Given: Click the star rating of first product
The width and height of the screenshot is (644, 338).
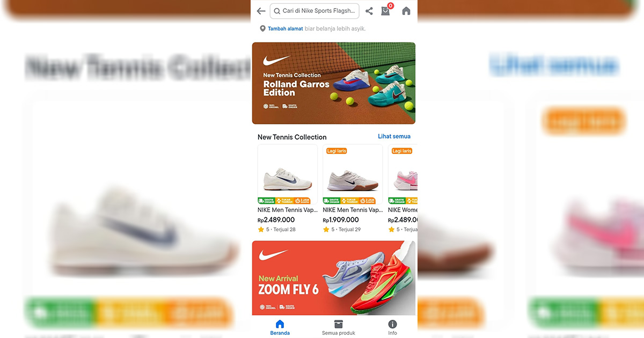Looking at the screenshot, I should click(x=261, y=229).
